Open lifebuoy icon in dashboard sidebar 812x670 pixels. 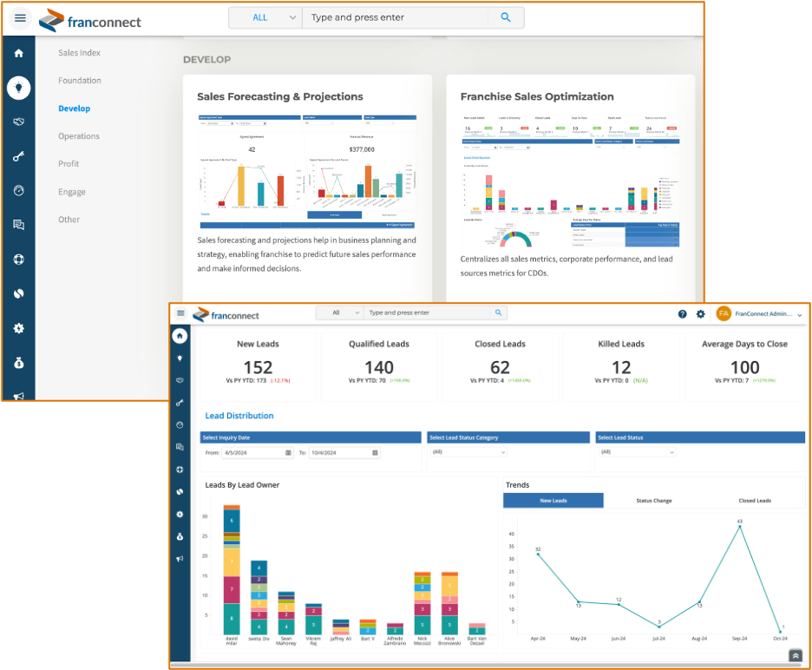point(180,470)
